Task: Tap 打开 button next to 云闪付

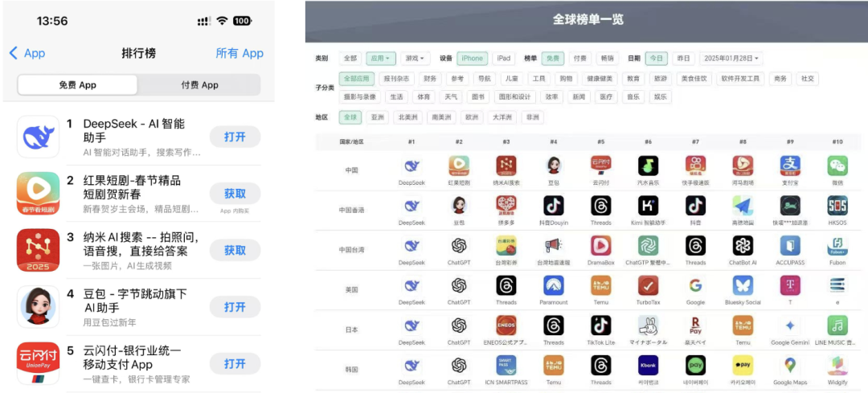Action: pyautogui.click(x=235, y=363)
